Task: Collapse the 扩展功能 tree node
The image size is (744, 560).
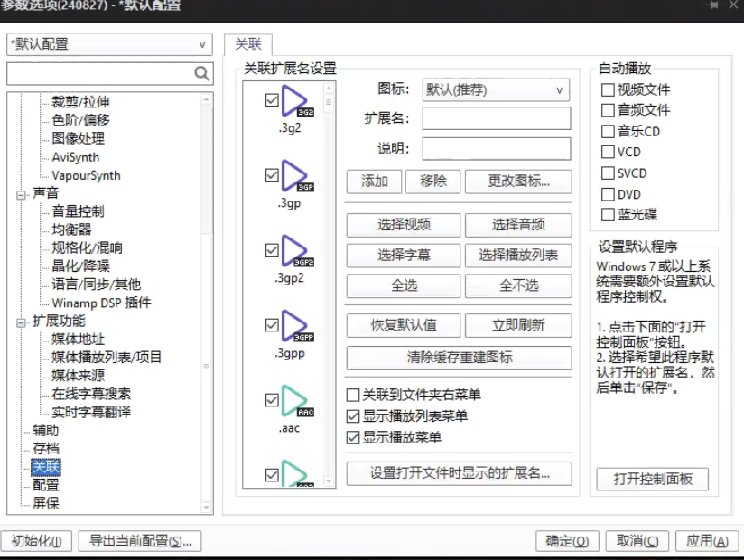Action: 21,322
